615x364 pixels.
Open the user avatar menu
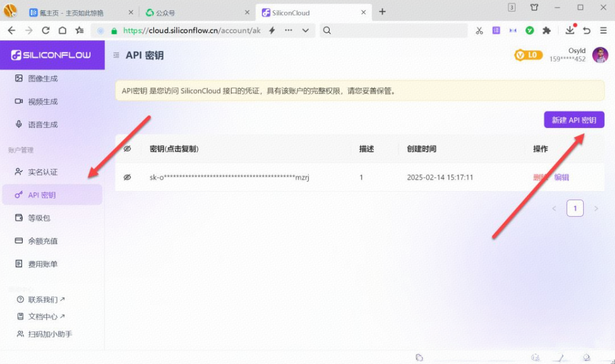[x=600, y=55]
